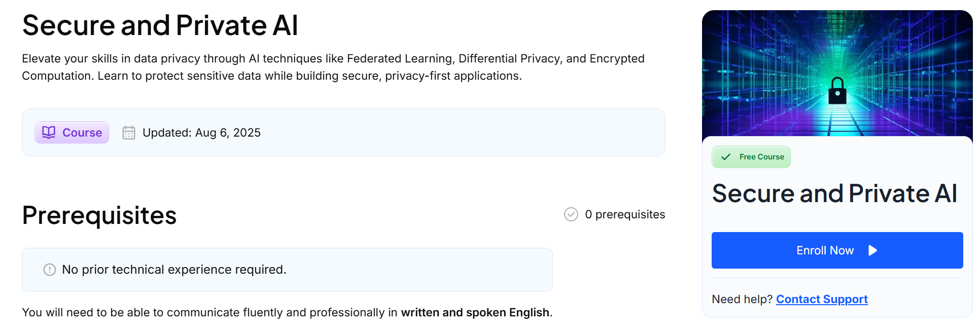Click the main Secure and Private AI page title

160,25
